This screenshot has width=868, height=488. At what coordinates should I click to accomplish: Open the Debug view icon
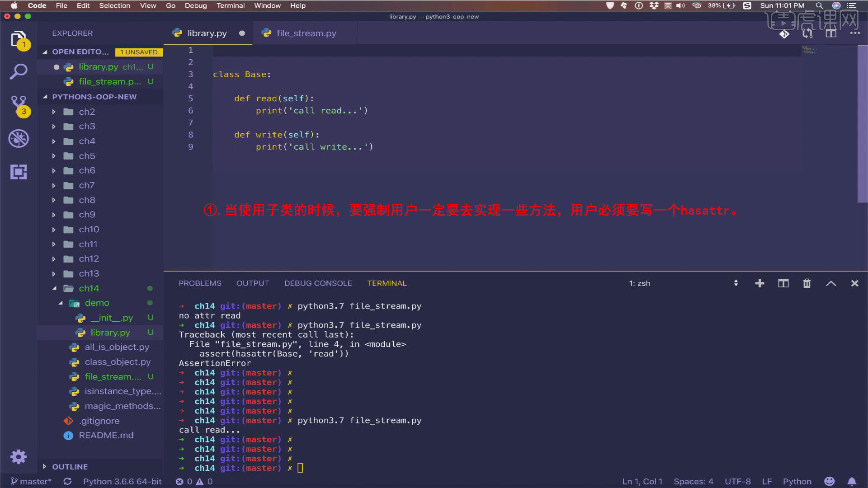(x=19, y=138)
